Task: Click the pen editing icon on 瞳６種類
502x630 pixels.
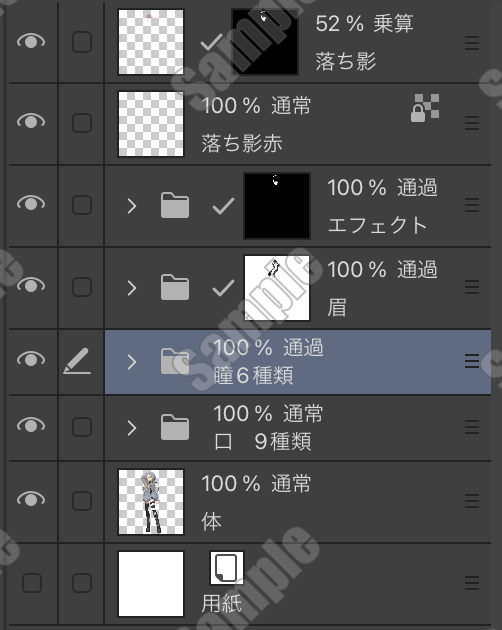Action: click(x=77, y=361)
